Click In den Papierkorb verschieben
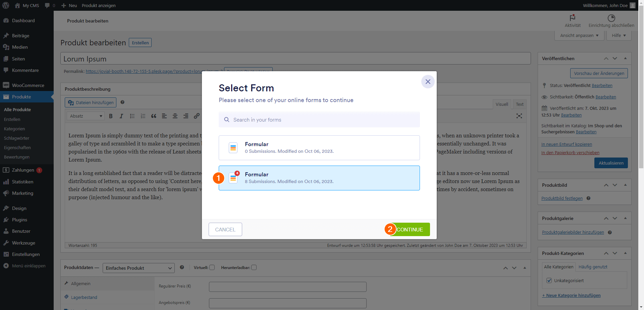The image size is (644, 310). [x=570, y=153]
